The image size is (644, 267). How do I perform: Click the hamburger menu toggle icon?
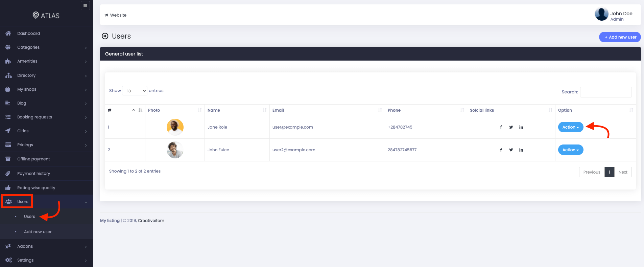85,6
